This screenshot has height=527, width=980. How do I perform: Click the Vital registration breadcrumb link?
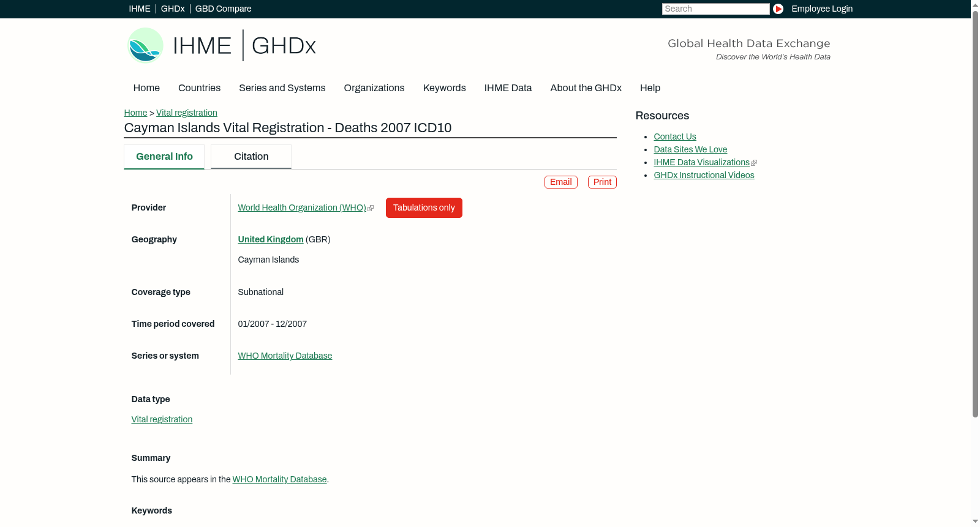coord(187,113)
